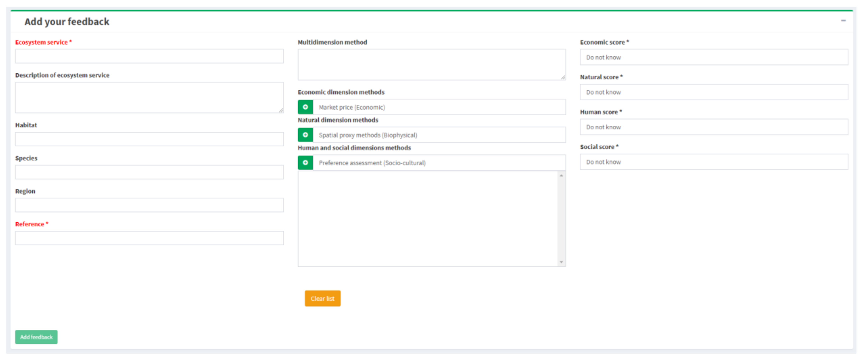Click into the Species field
This screenshot has width=868, height=361.
[149, 172]
